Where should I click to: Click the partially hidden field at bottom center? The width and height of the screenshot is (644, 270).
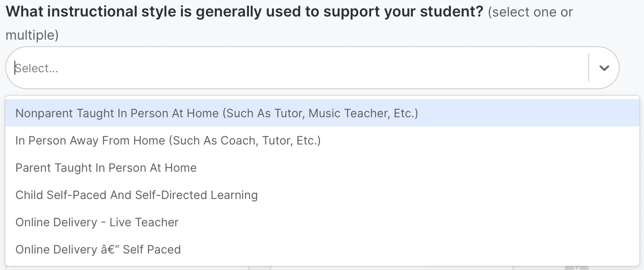point(391,268)
